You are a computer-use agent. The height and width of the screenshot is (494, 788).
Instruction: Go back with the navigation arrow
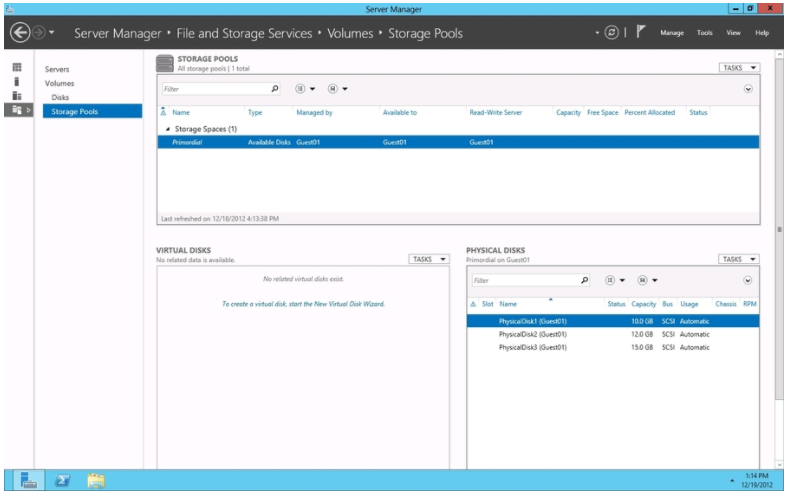(x=20, y=33)
